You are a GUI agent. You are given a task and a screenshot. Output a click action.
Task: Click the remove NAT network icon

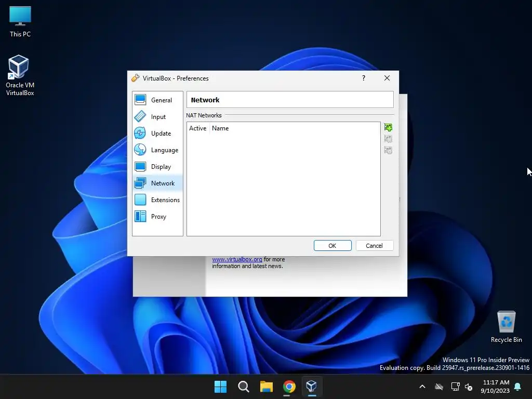[388, 139]
